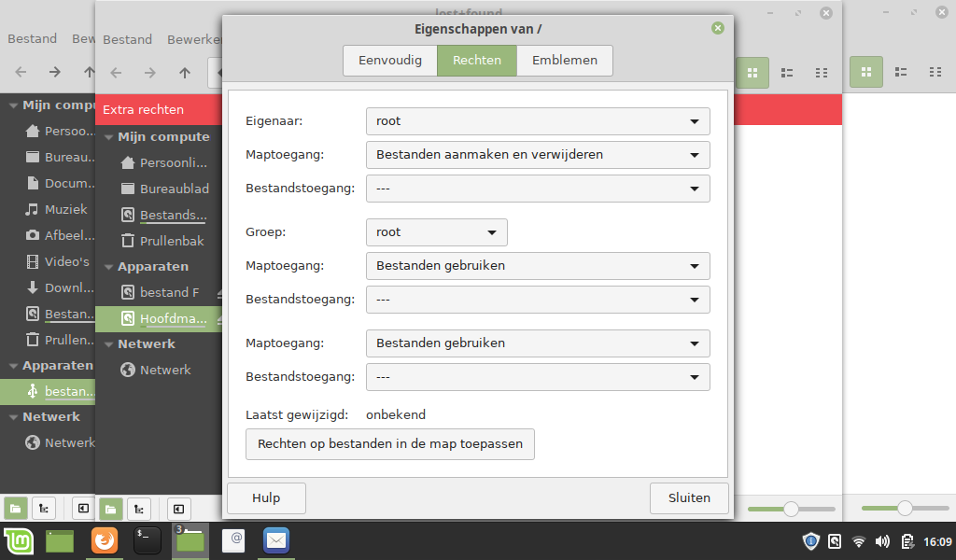Launch the terminal from the taskbar

tap(147, 541)
